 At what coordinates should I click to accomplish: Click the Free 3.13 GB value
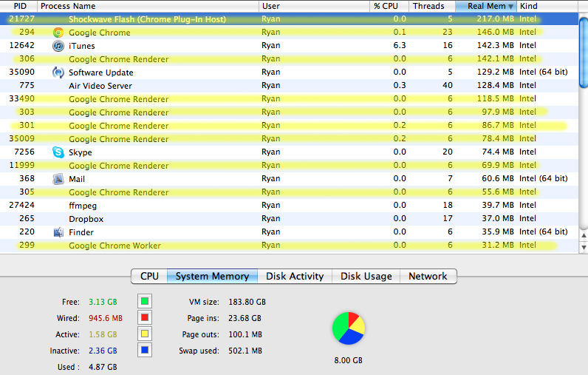coord(103,302)
